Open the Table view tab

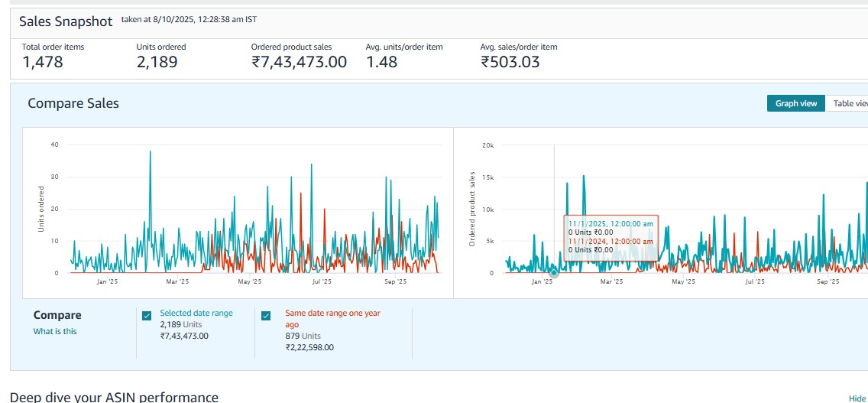848,103
